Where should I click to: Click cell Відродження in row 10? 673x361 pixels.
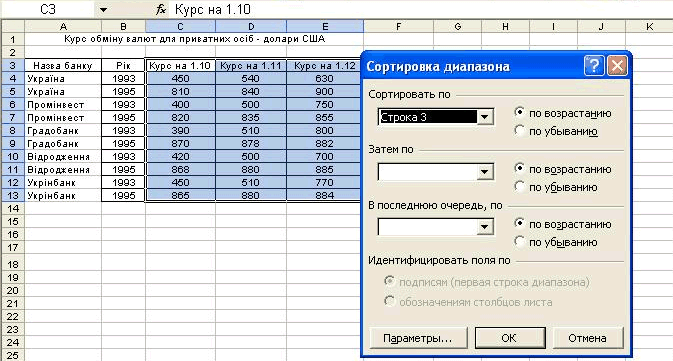(x=63, y=157)
